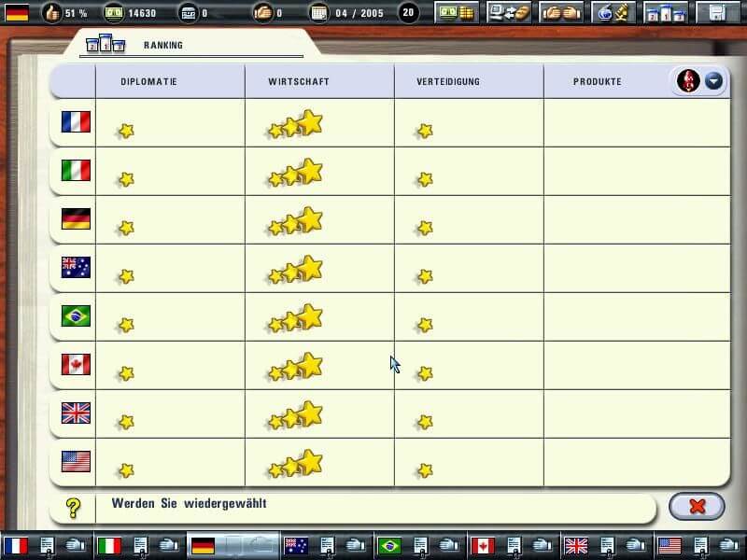Select the WIRTSCHAFT column header
This screenshot has width=747, height=560.
[299, 82]
